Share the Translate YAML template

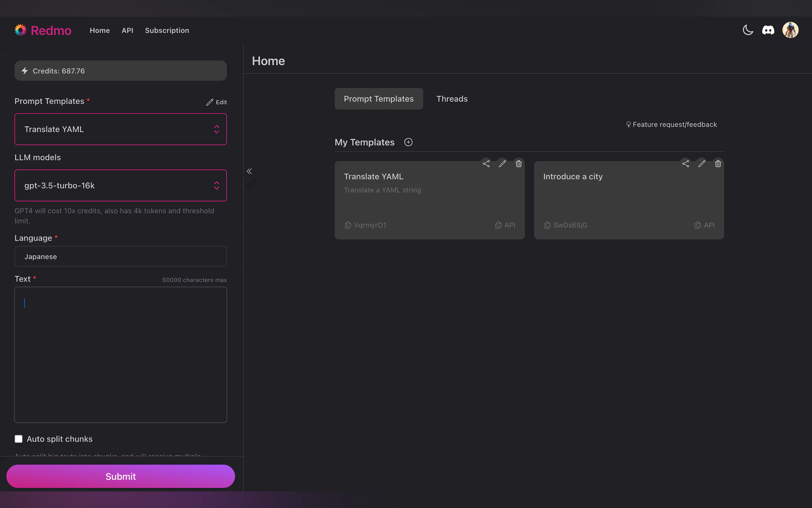(x=486, y=163)
